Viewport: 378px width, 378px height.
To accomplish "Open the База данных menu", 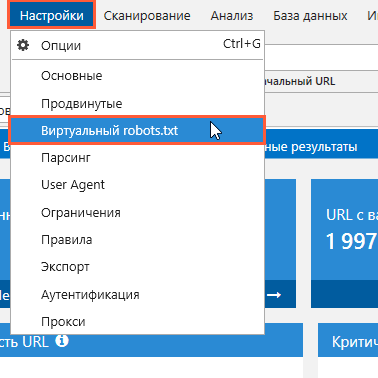I will click(310, 16).
